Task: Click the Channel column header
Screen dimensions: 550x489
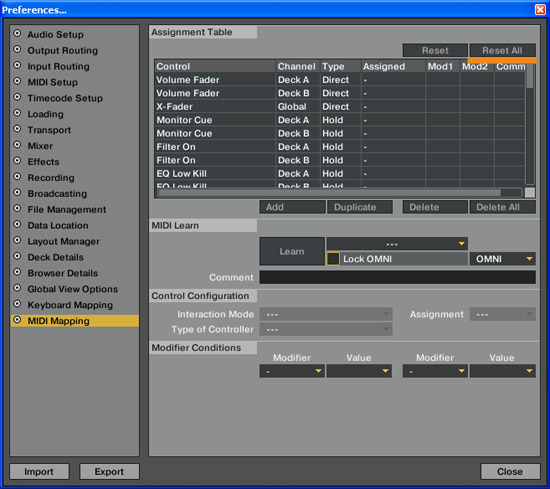Action: [x=297, y=66]
